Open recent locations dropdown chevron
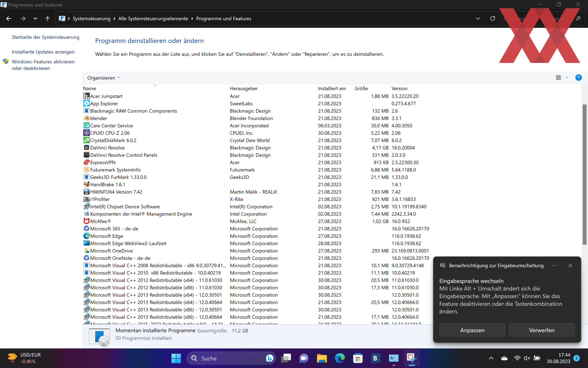 [35, 19]
